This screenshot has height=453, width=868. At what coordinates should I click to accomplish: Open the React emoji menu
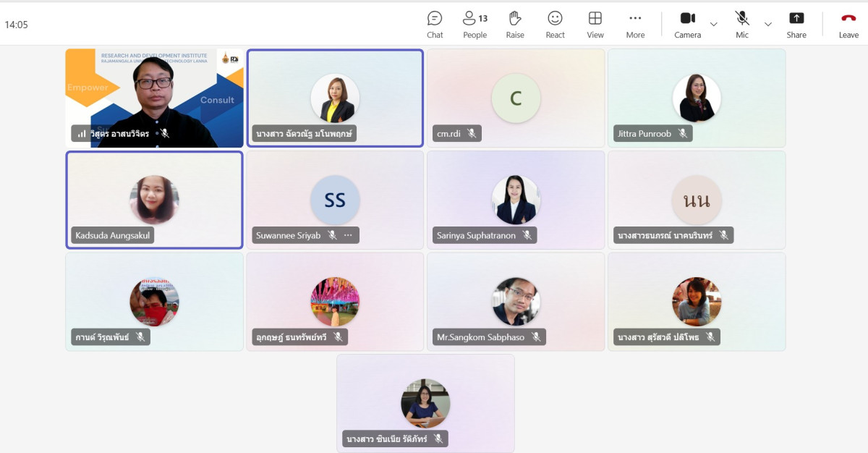click(x=555, y=24)
